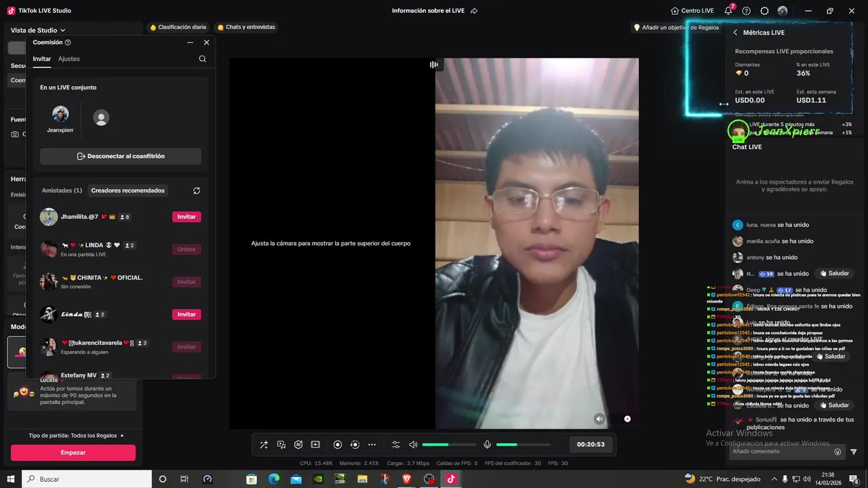
Task: Click the audio bars icon above the video
Action: 434,64
